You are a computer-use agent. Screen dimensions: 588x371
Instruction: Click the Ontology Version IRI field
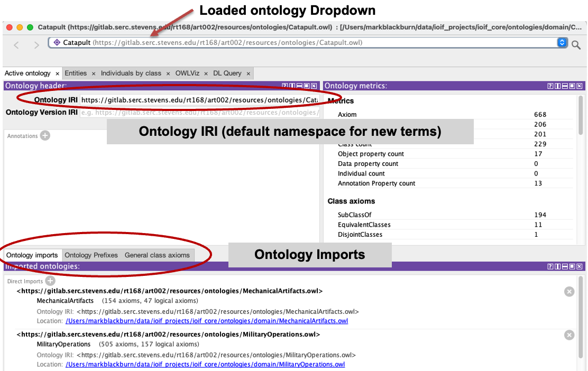pos(199,112)
